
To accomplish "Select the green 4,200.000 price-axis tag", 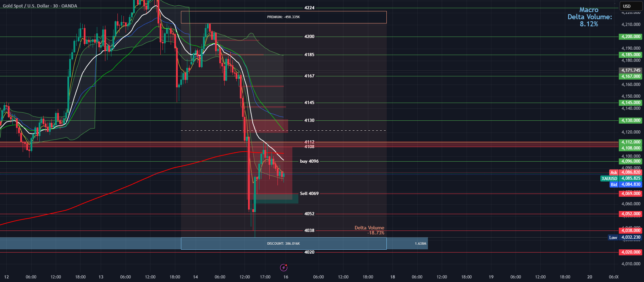I will point(631,37).
